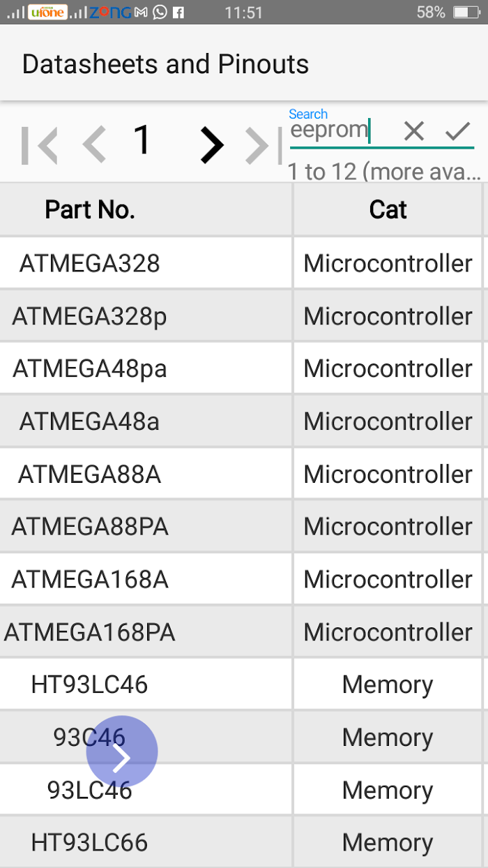The width and height of the screenshot is (488, 868).
Task: Tap the current page number 1
Action: click(142, 140)
